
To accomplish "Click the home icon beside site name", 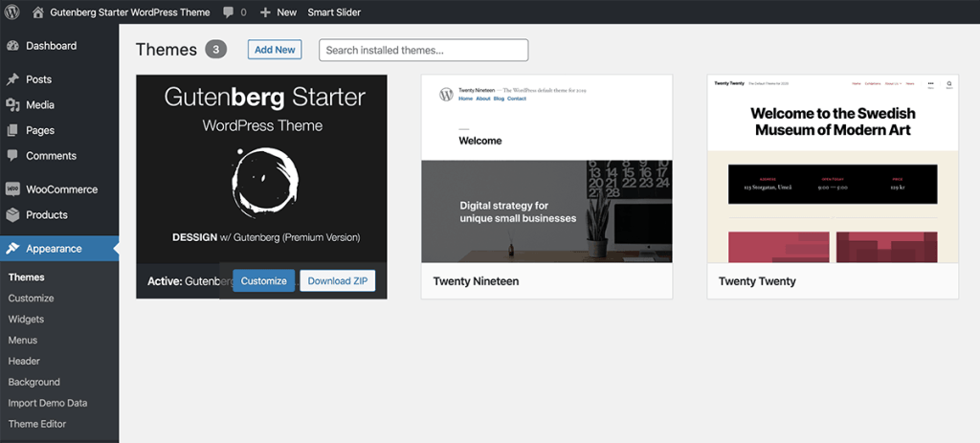I will [38, 11].
